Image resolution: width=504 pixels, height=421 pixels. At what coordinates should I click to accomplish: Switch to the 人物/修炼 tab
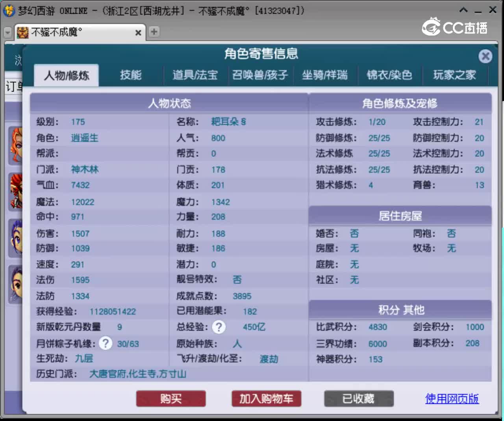66,75
